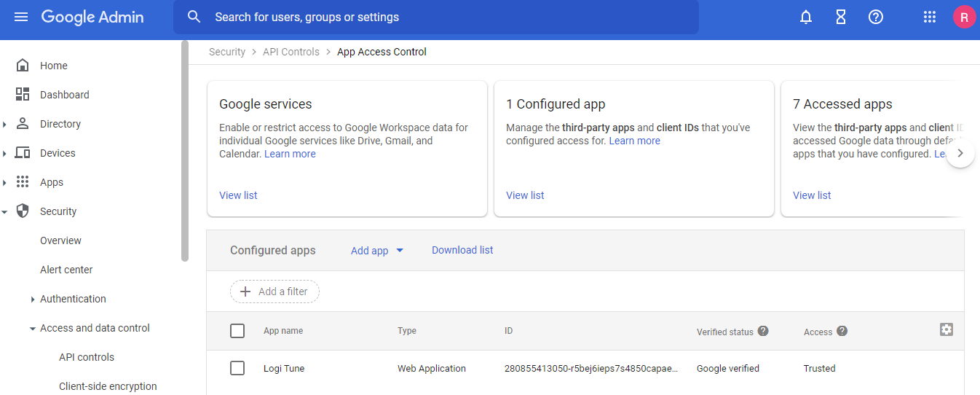Expand the Directory section arrow
This screenshot has height=395, width=980.
click(x=4, y=124)
